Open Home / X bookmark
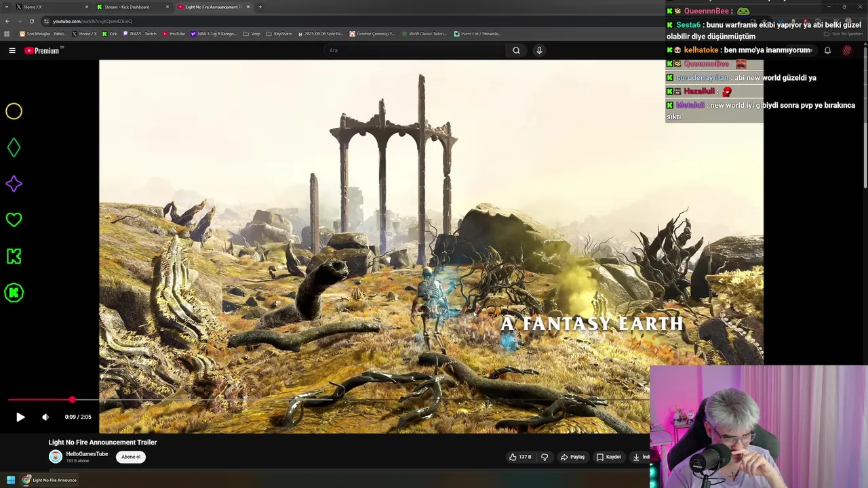The image size is (868, 488). 84,34
